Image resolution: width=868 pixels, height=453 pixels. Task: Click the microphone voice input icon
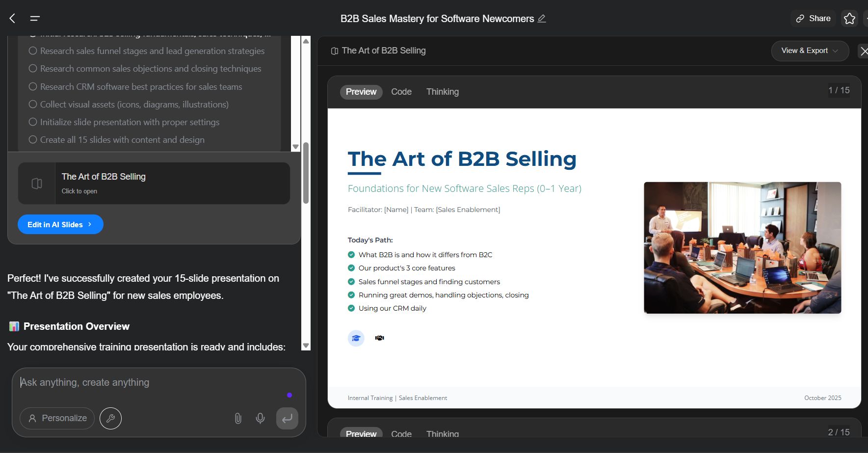click(x=260, y=418)
